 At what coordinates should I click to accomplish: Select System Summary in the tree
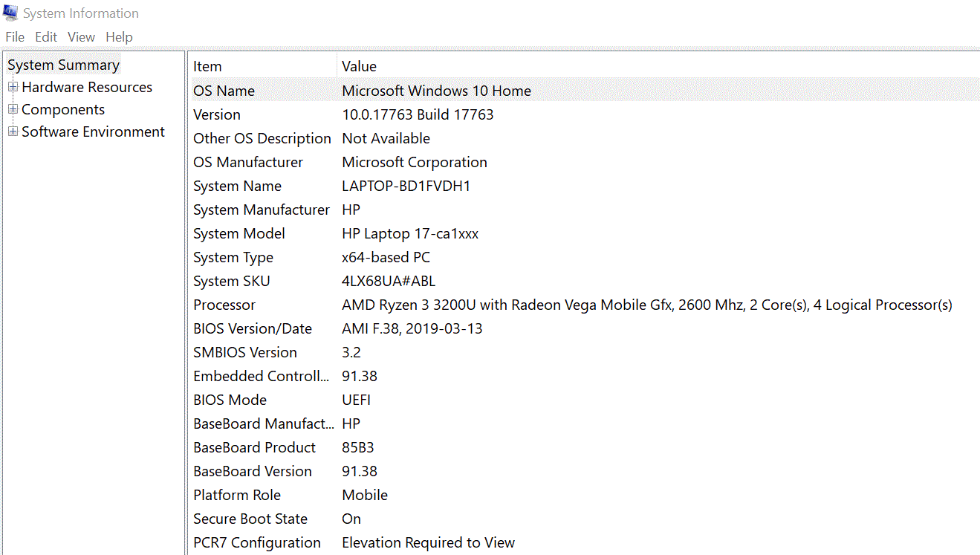(63, 65)
